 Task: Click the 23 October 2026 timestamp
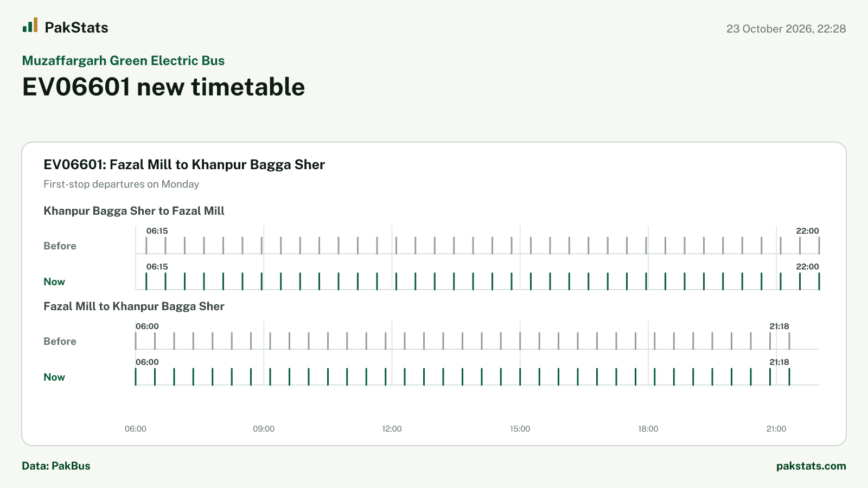tap(786, 29)
